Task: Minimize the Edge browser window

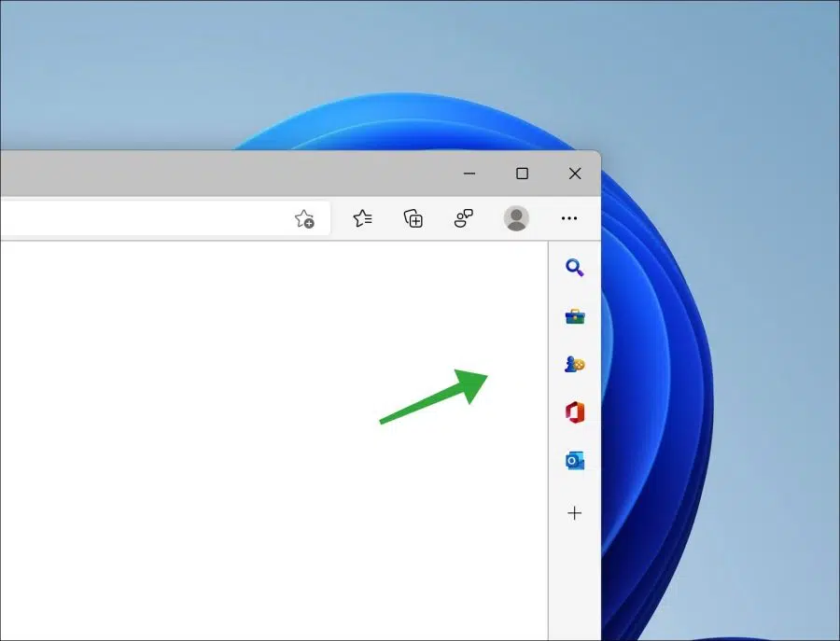Action: (469, 174)
